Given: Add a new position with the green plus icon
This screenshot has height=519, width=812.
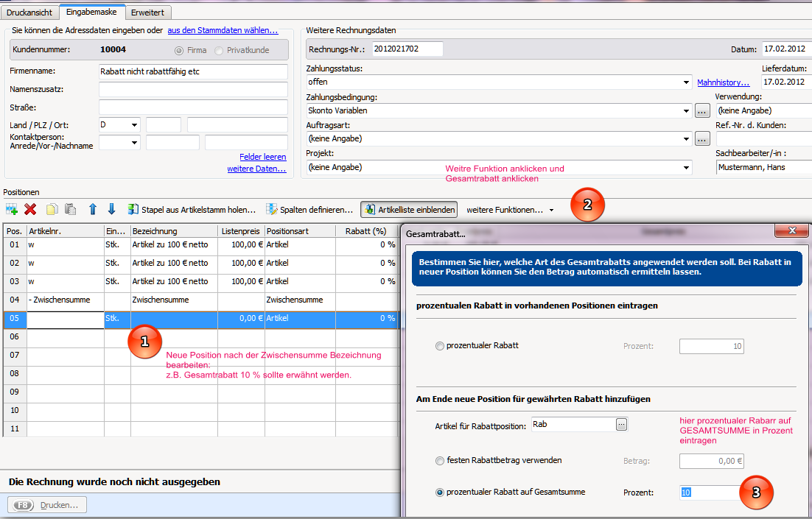Looking at the screenshot, I should coord(11,210).
